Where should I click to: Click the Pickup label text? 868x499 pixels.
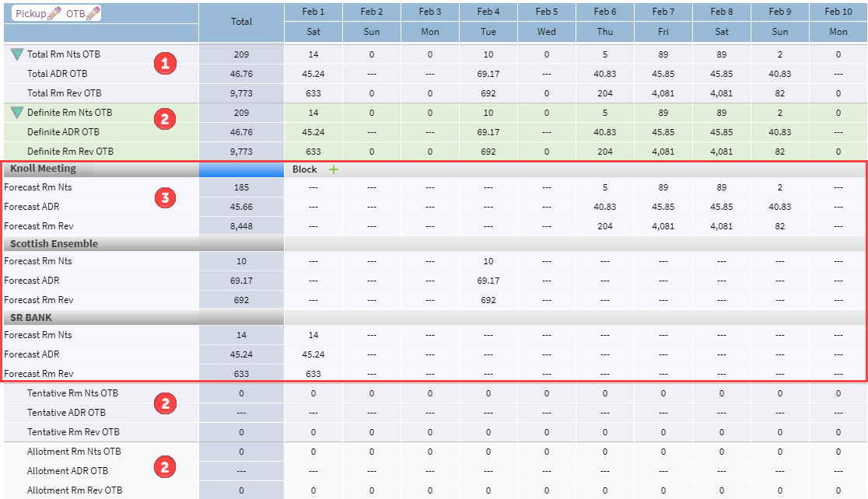pyautogui.click(x=31, y=13)
